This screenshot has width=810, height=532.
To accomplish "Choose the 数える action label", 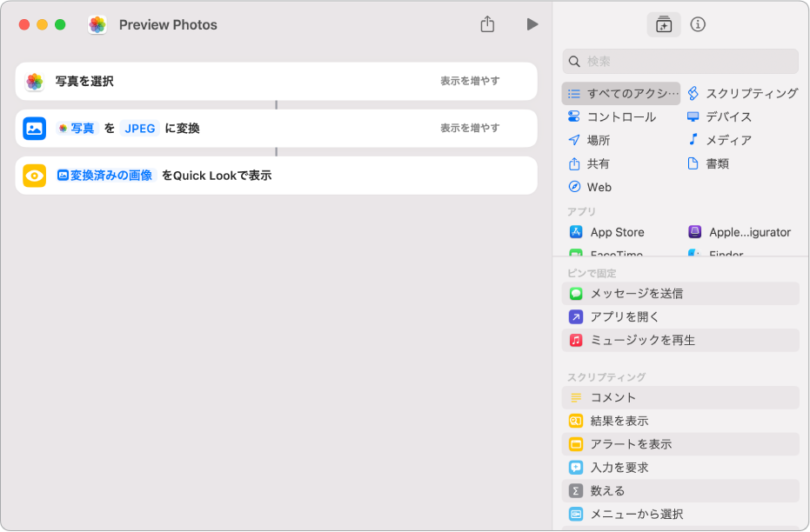I will point(607,491).
